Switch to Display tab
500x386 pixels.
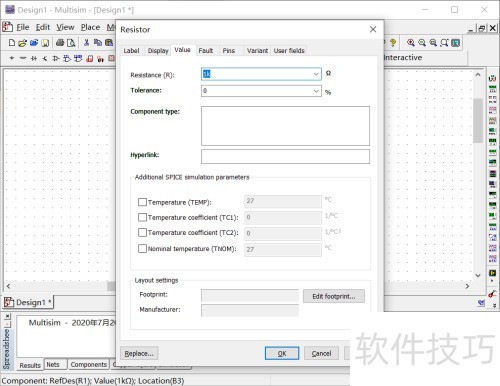coord(158,51)
